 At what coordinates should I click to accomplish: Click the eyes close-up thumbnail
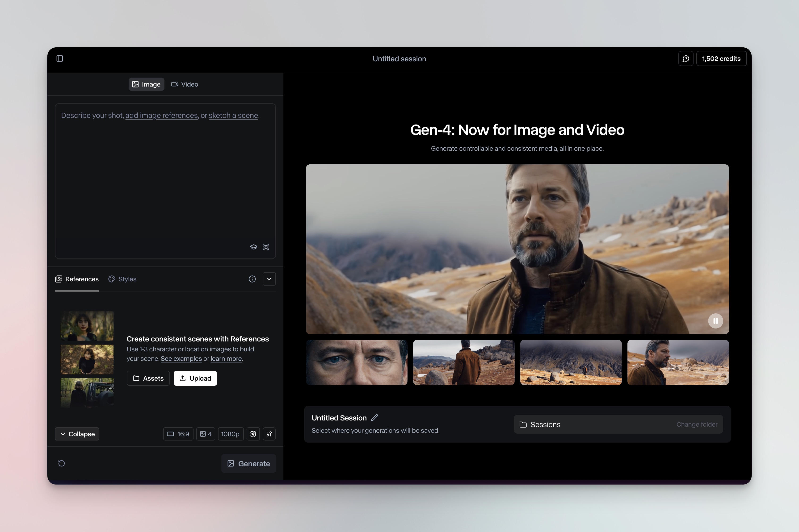click(356, 362)
